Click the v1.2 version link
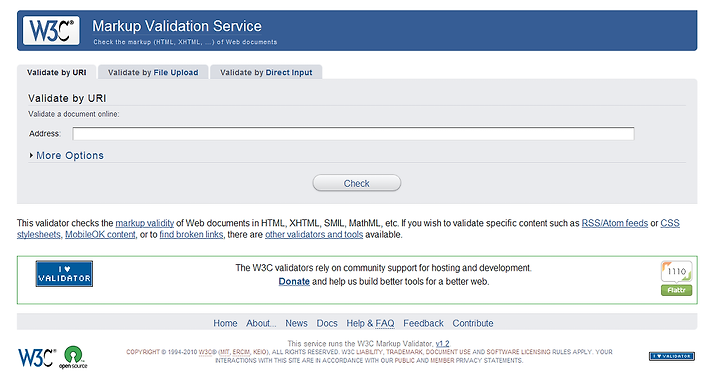Screen dimensions: 720x383 pyautogui.click(x=442, y=344)
